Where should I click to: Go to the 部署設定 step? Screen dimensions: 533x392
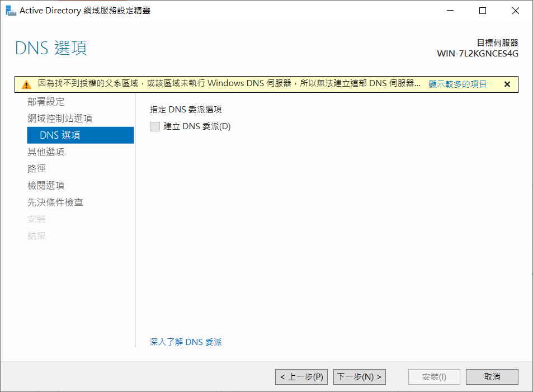pos(46,102)
